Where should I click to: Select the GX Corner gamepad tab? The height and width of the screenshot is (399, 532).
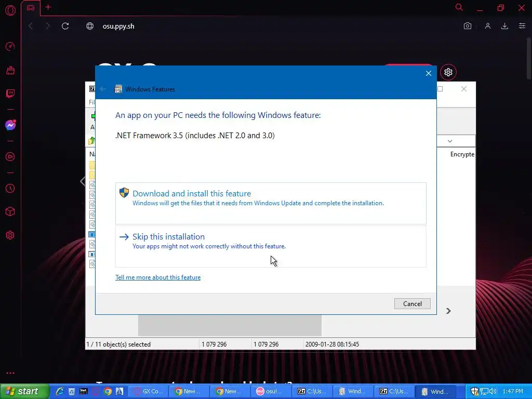coord(31,8)
